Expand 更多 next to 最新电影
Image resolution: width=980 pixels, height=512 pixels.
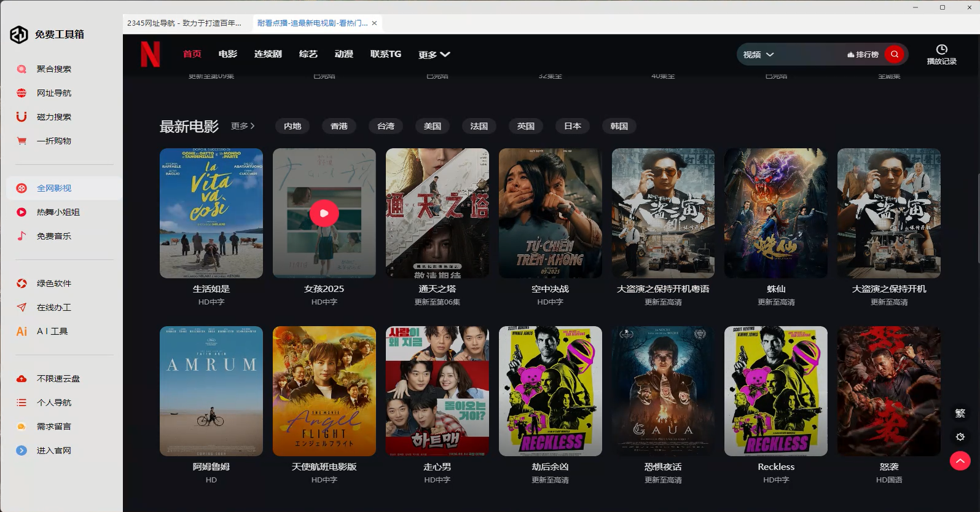pyautogui.click(x=243, y=126)
